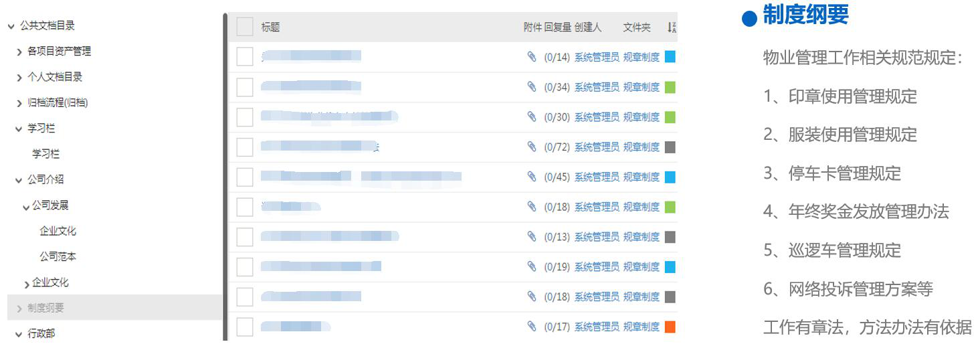Open the 企业文化 item under 公司发展
Viewport: 980px width, 344px height.
pyautogui.click(x=58, y=231)
